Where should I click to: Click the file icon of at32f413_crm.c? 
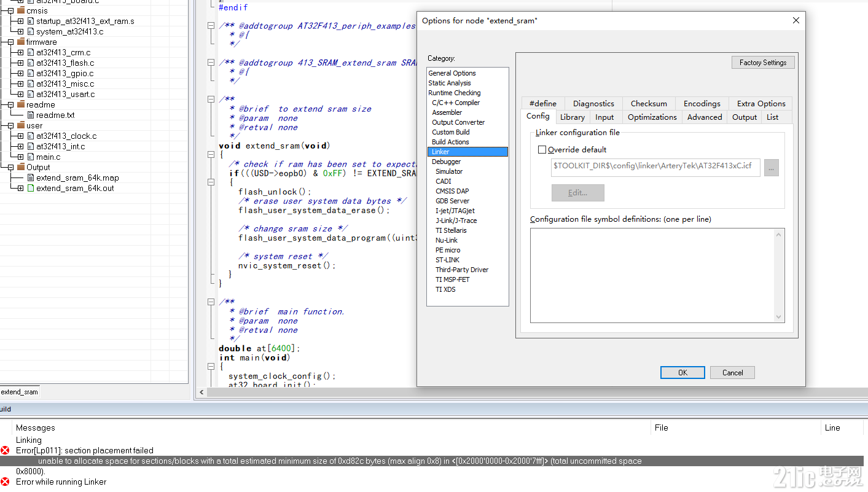(x=30, y=52)
